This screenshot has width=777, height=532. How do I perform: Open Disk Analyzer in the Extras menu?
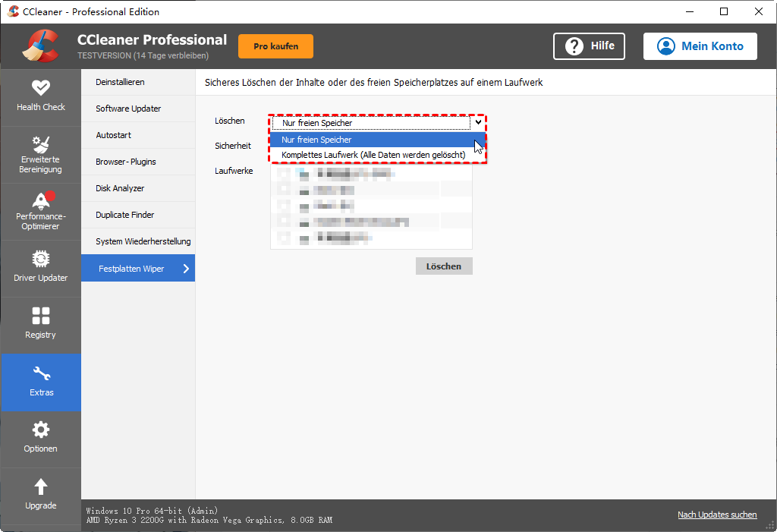(138, 188)
